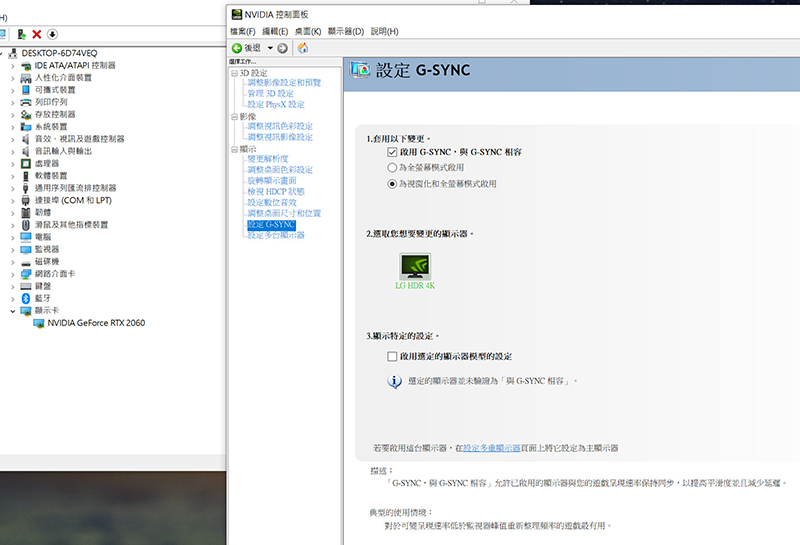This screenshot has width=800, height=545.
Task: Click the green Back (後退) arrow icon
Action: click(x=237, y=48)
